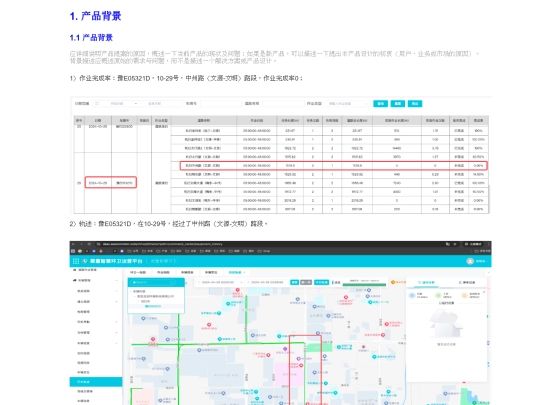
Task: Click the green track playback progress bar
Action: point(364,284)
